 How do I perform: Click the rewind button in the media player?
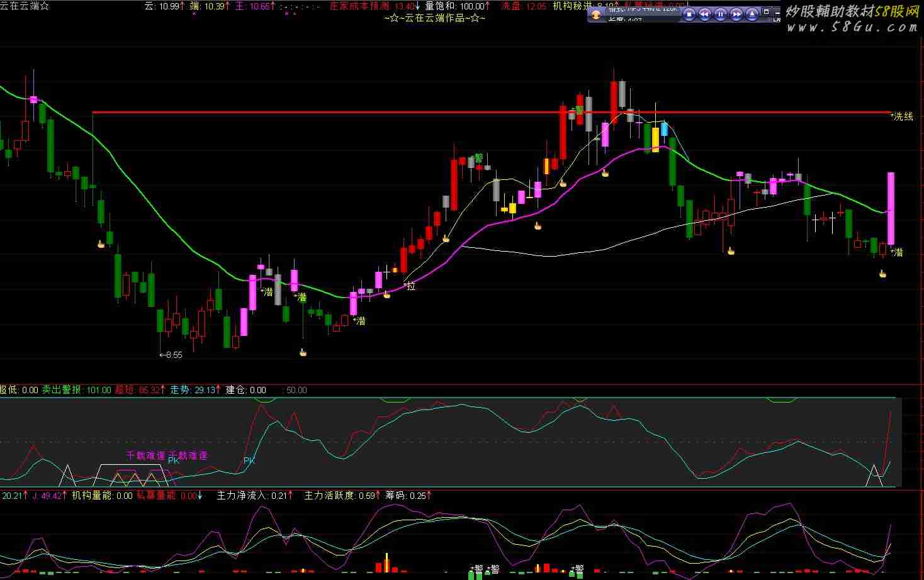705,14
